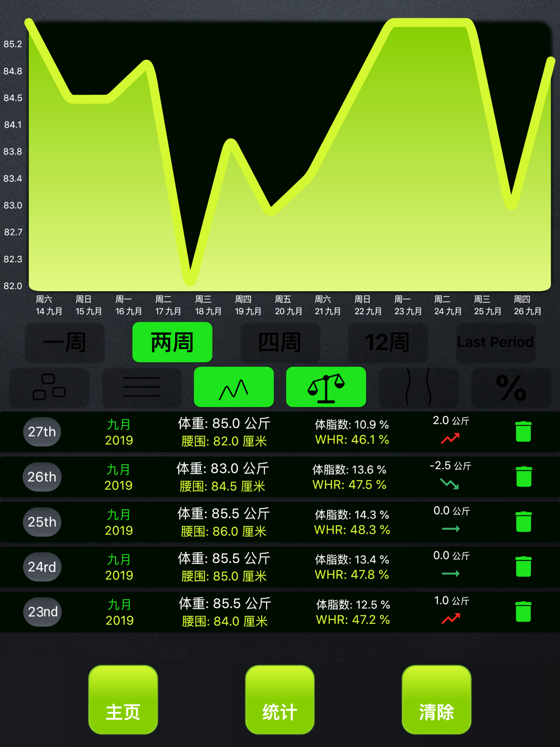Tap the red up-trend arrow for 1.0 公斤
This screenshot has height=747, width=560.
(451, 619)
